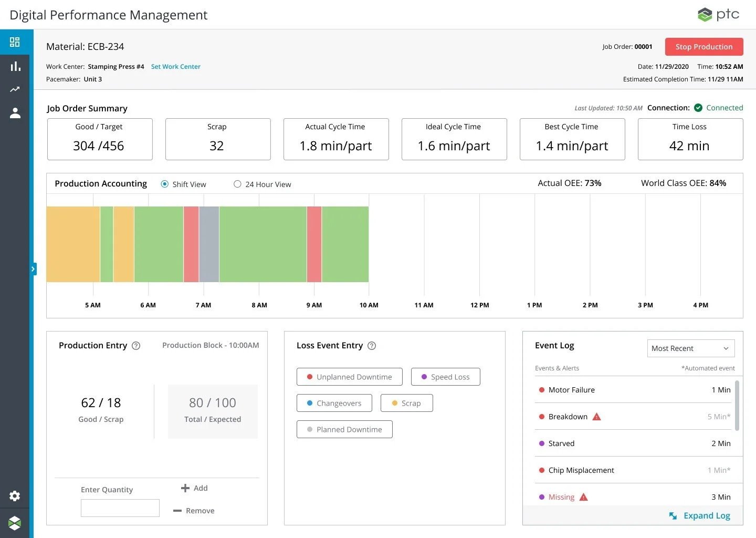Click the Unplanned Downtime button
This screenshot has width=756, height=538.
coord(350,377)
